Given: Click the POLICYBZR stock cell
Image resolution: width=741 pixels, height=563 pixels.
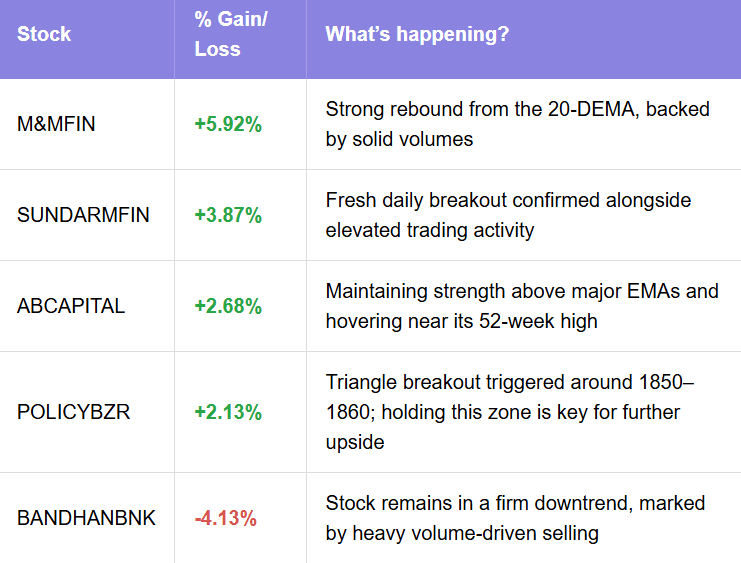Looking at the screenshot, I should pos(73,412).
